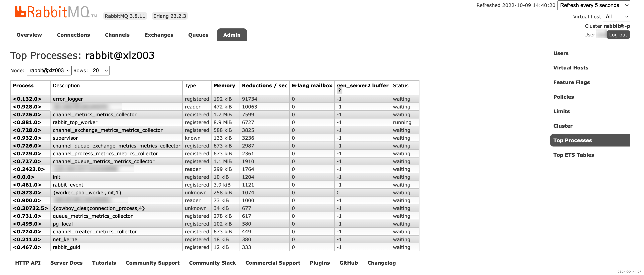Open the Node selector dropdown
The height and width of the screenshot is (275, 644).
click(x=49, y=70)
